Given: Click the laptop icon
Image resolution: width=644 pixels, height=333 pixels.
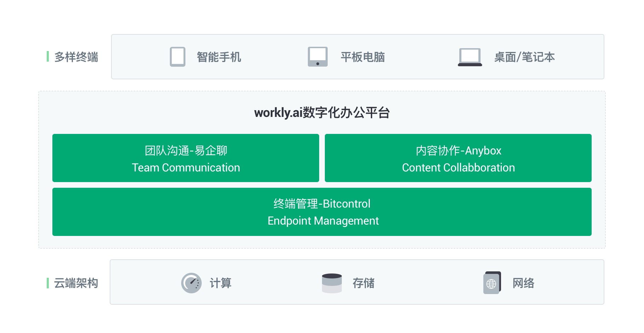Looking at the screenshot, I should pos(470,57).
